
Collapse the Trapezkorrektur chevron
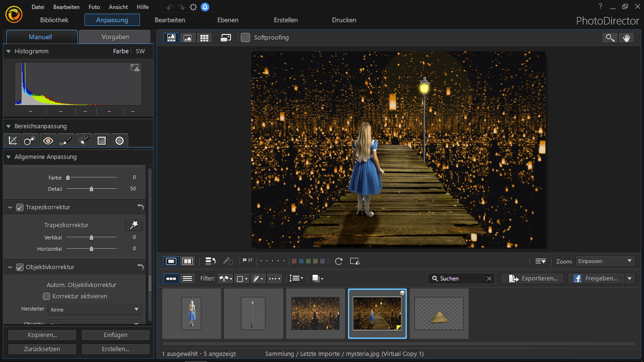(10, 207)
